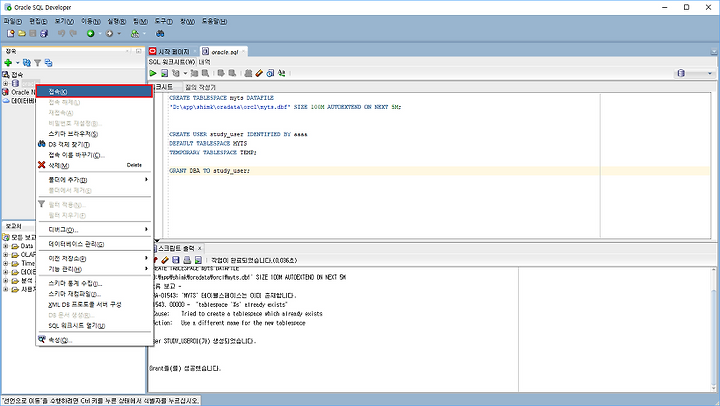The image size is (720, 406).
Task: Click the To Upper/Lower case worksheet icon
Action: (281, 73)
